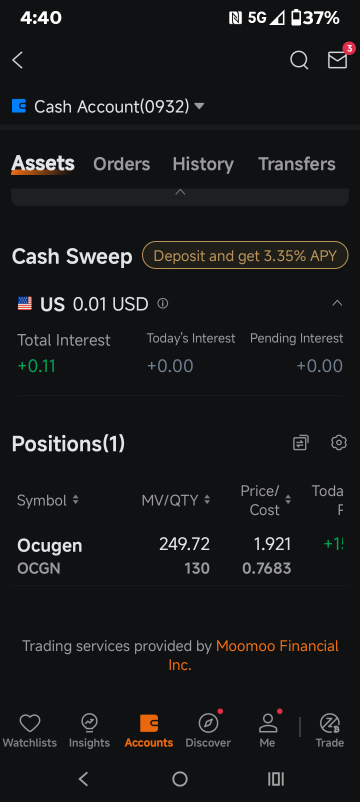Image resolution: width=360 pixels, height=802 pixels.
Task: Open the search magnifier icon
Action: pyautogui.click(x=299, y=60)
